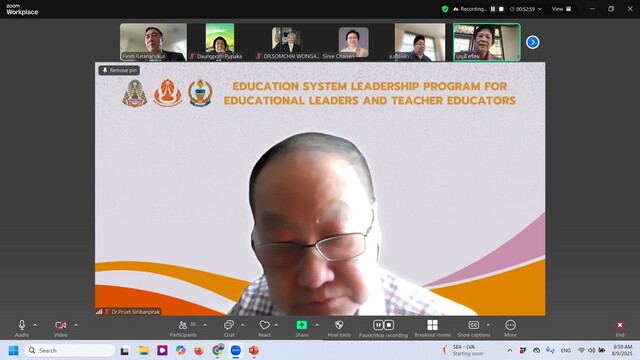
Task: Expand the recording timer dropdown
Action: point(540,9)
